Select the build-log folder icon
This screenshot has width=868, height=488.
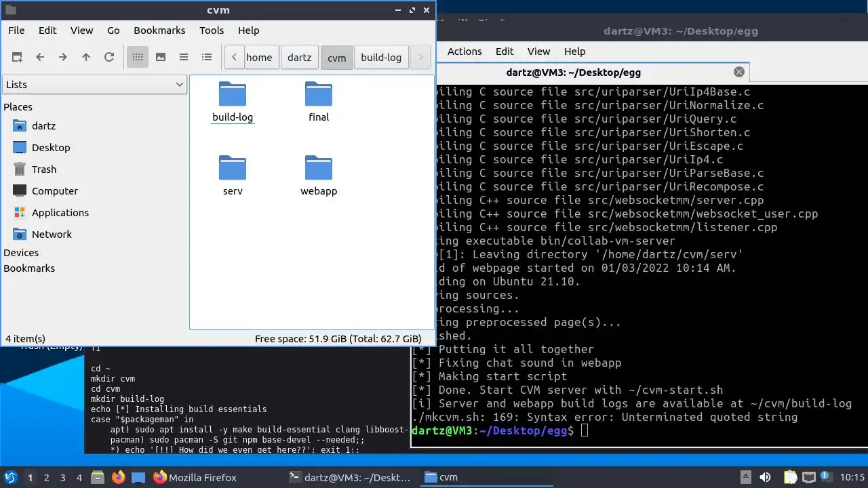pyautogui.click(x=233, y=94)
